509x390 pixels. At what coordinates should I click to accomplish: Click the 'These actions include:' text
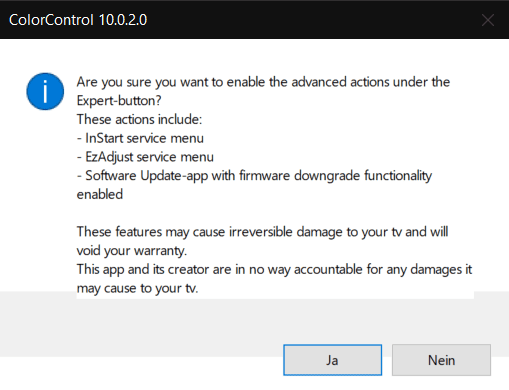point(139,119)
